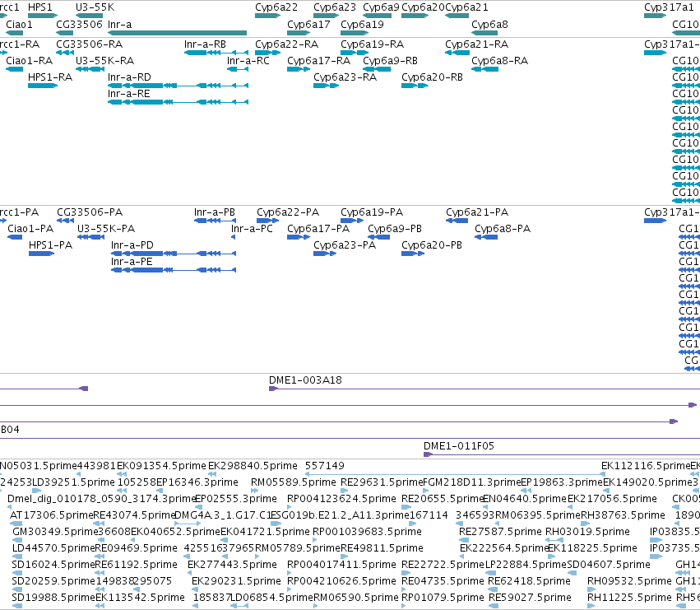The image size is (700, 610).
Task: Click protein Inr-a-PD
Action: point(174,254)
